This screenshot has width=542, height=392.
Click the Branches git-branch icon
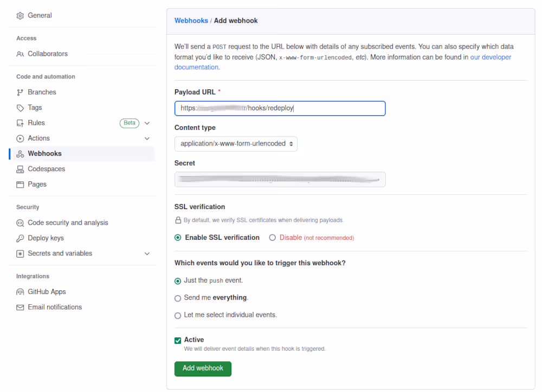(20, 93)
